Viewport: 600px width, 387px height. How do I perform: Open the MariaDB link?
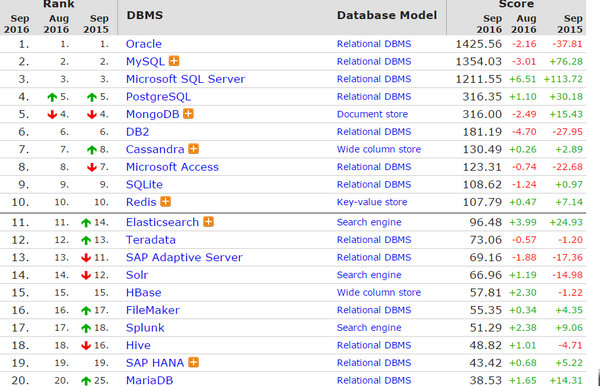tap(149, 380)
